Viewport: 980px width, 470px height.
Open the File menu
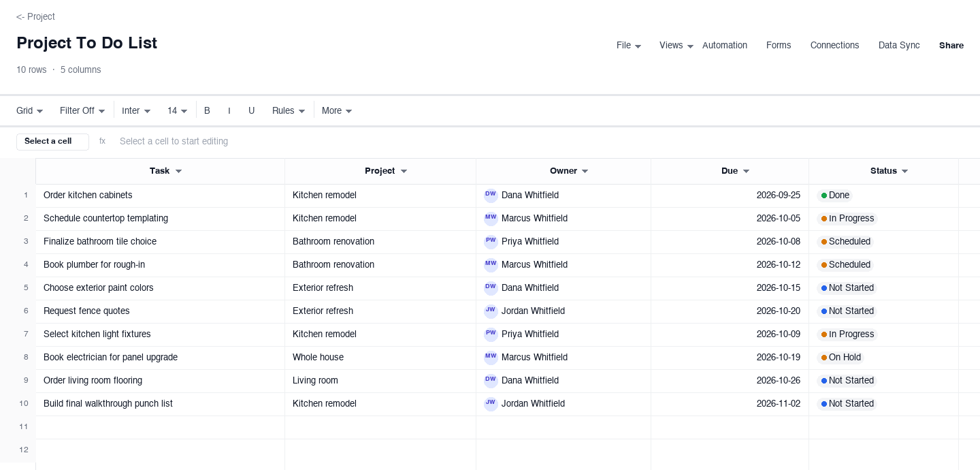click(629, 46)
